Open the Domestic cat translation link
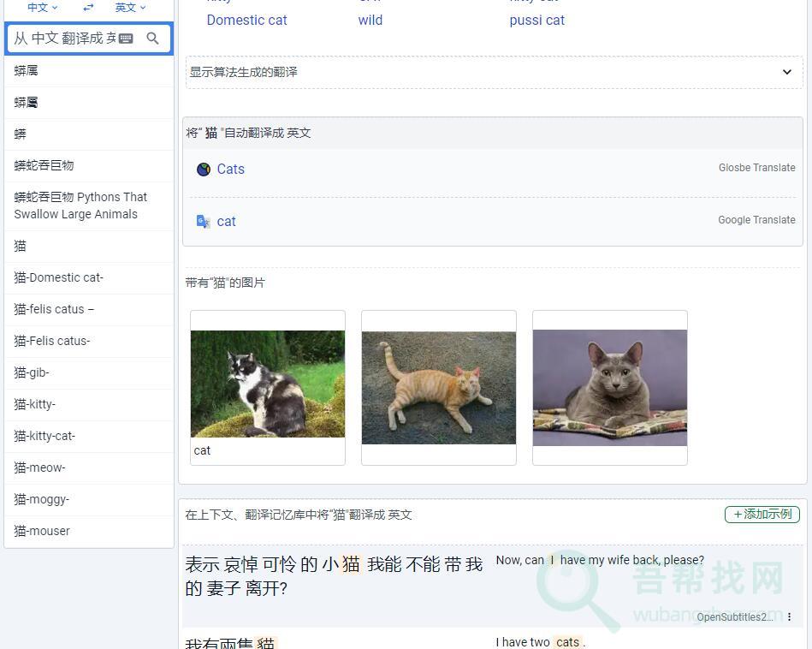 (x=246, y=20)
